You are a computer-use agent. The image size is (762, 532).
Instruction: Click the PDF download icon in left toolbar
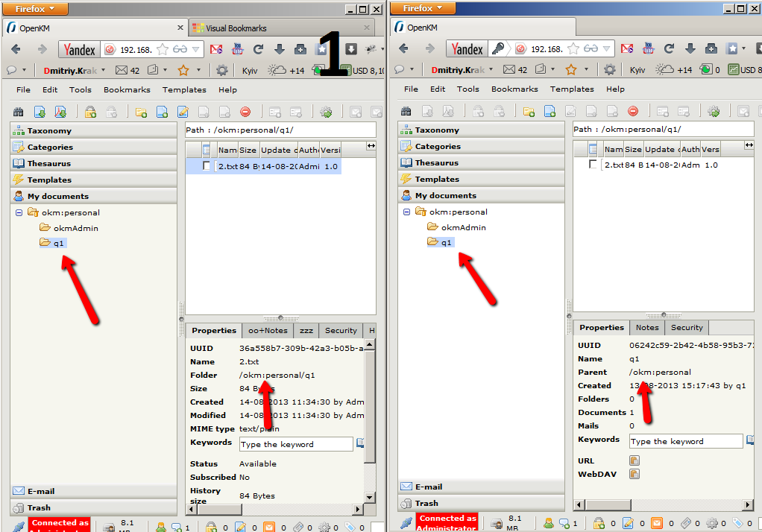click(x=60, y=113)
